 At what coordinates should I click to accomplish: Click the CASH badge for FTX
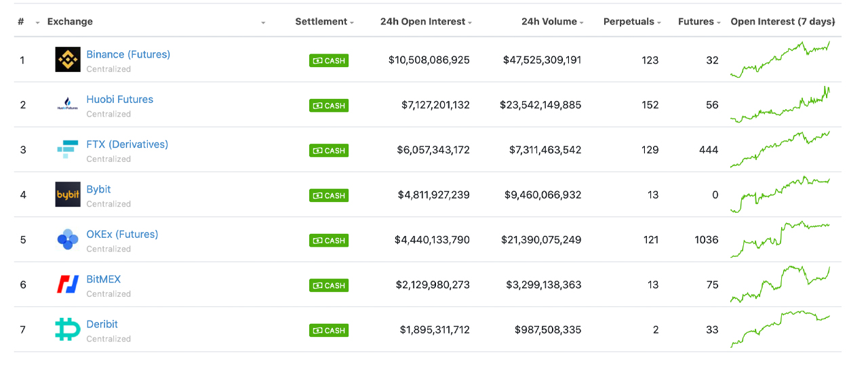click(x=329, y=150)
